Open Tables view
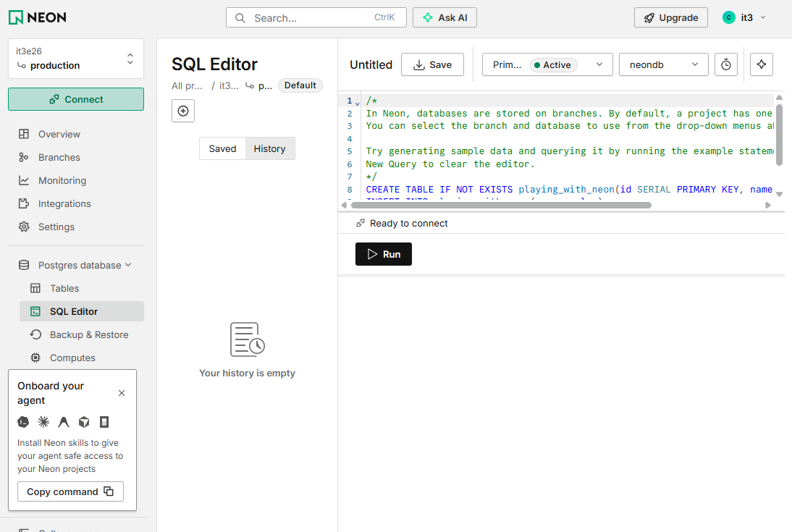792x532 pixels. (x=64, y=289)
